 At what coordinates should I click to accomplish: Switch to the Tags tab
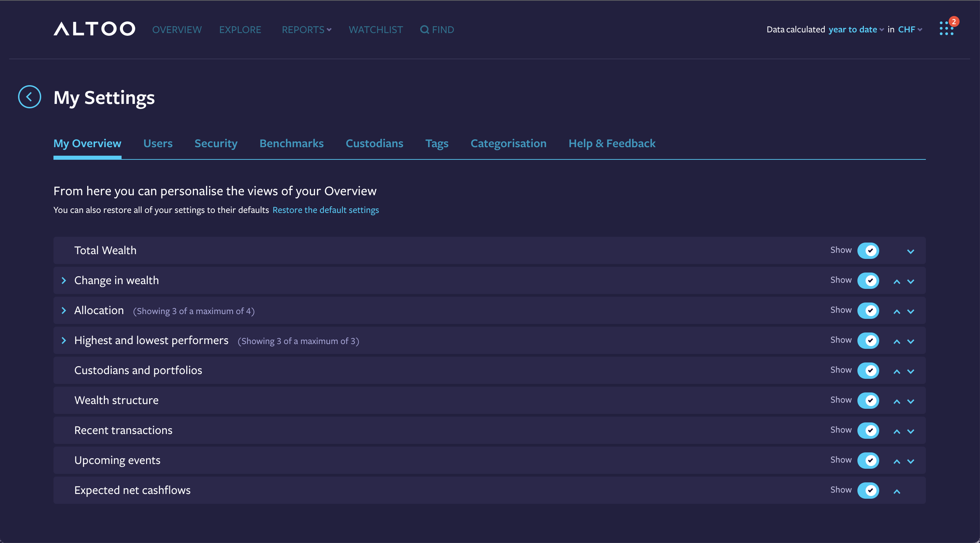click(437, 143)
